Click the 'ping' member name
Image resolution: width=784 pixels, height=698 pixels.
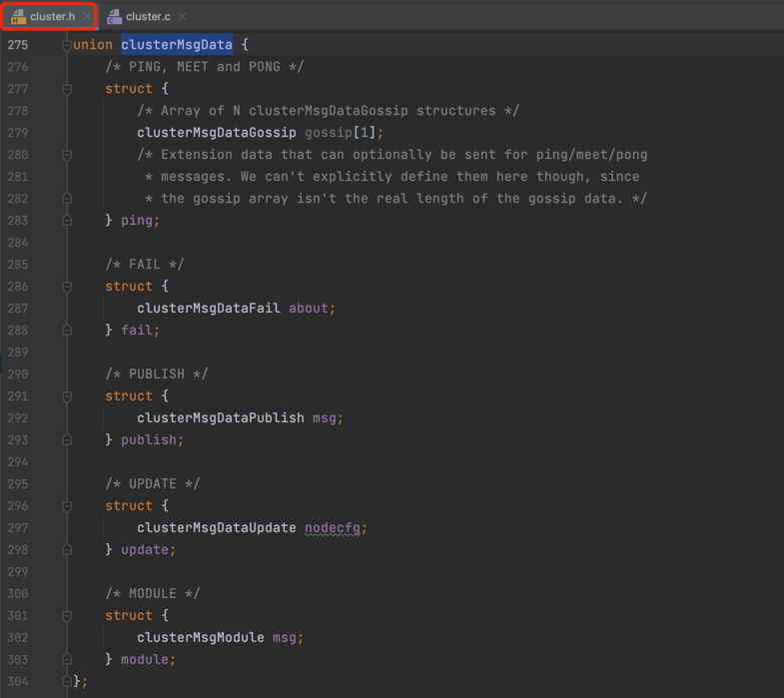click(137, 221)
